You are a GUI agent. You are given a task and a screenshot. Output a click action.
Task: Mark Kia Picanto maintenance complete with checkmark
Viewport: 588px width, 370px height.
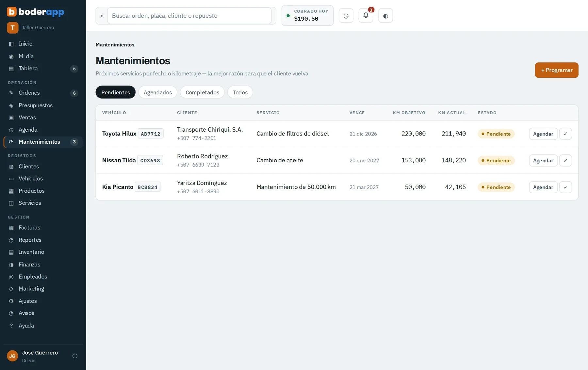[565, 187]
